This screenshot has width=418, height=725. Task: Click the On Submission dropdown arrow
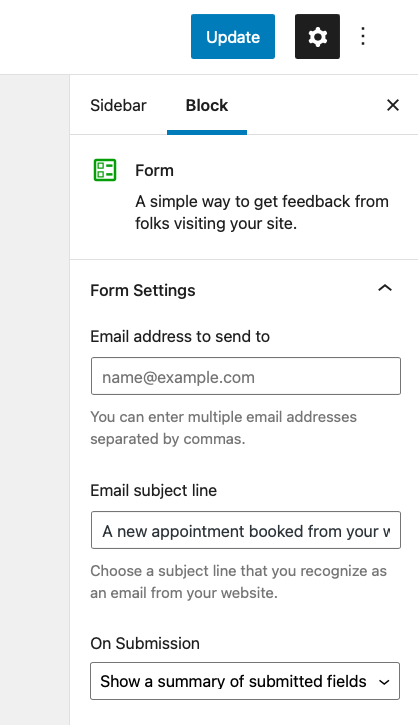384,682
